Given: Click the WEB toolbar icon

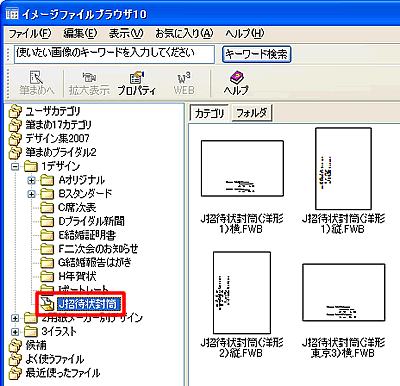Looking at the screenshot, I should click(184, 78).
